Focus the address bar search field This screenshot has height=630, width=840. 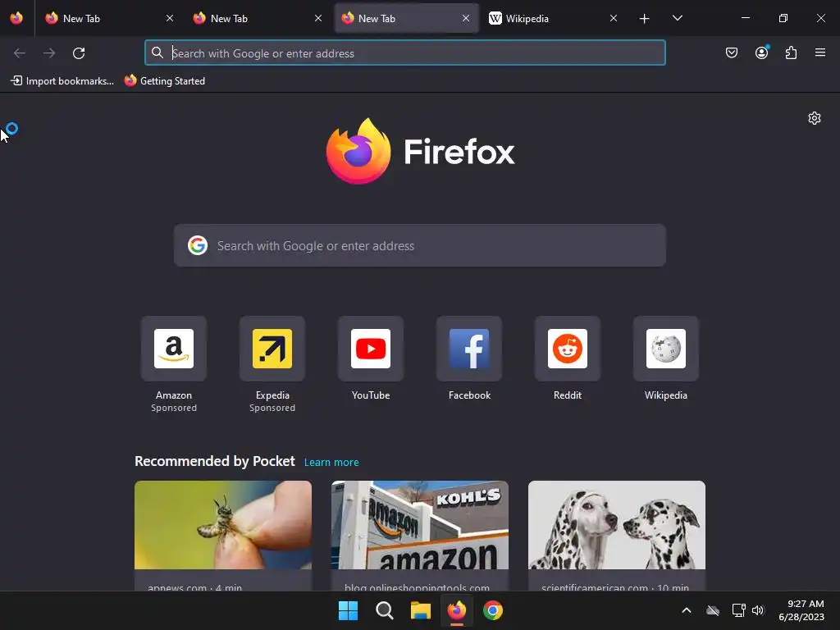pyautogui.click(x=405, y=53)
